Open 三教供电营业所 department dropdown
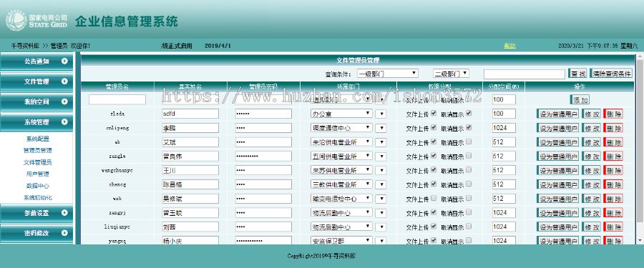644x268 pixels. (342, 184)
